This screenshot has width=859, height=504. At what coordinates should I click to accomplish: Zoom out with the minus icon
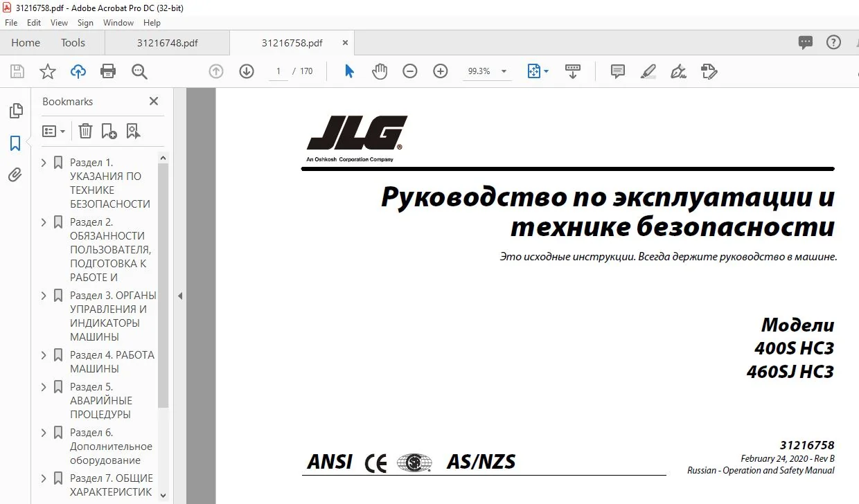click(x=410, y=71)
